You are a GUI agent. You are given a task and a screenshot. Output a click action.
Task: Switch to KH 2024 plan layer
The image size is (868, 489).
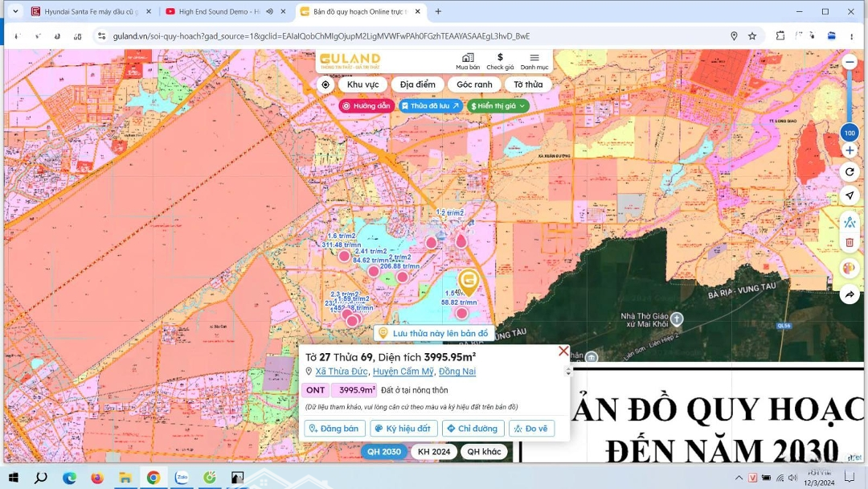(x=434, y=452)
